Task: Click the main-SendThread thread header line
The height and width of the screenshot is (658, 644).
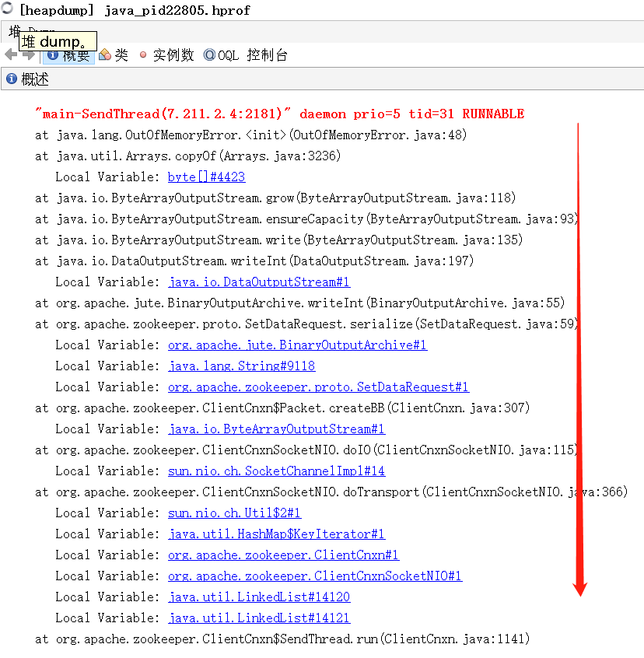Action: coord(279,114)
